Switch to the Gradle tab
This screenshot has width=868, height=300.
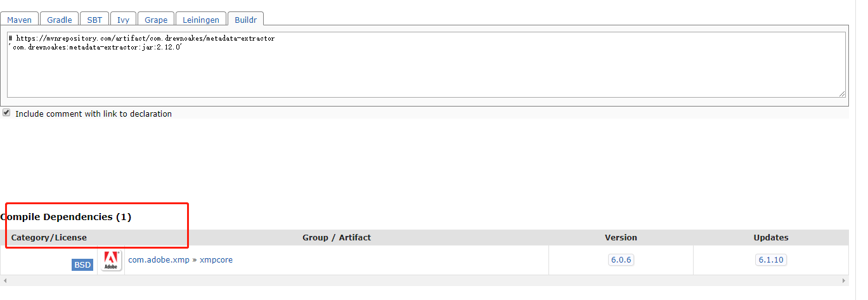[60, 20]
